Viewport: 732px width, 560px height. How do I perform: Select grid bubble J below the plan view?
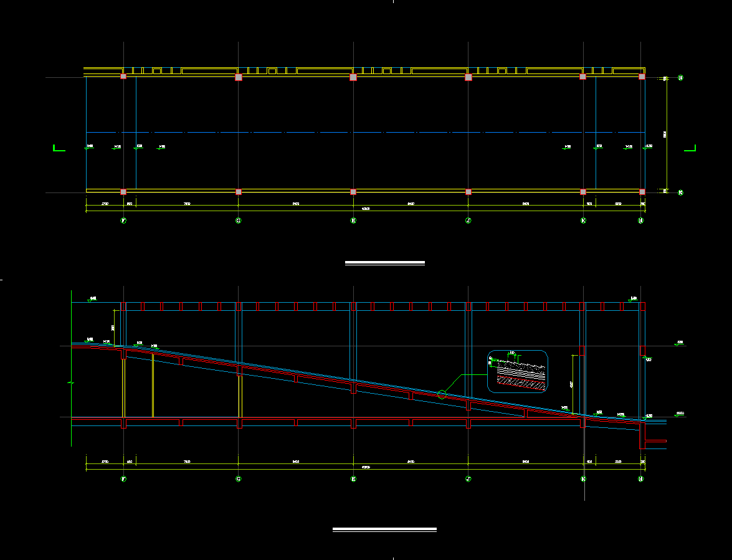tap(468, 221)
